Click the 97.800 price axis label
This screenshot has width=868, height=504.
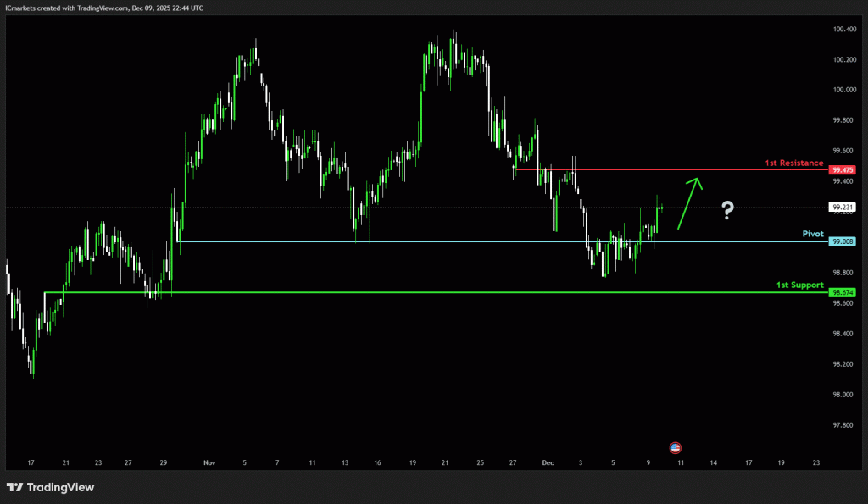click(x=843, y=425)
